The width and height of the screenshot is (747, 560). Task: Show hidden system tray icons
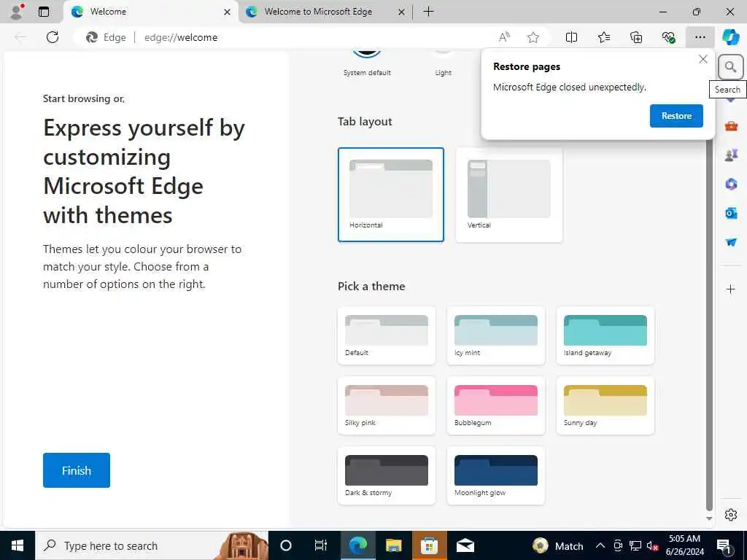[x=600, y=545]
